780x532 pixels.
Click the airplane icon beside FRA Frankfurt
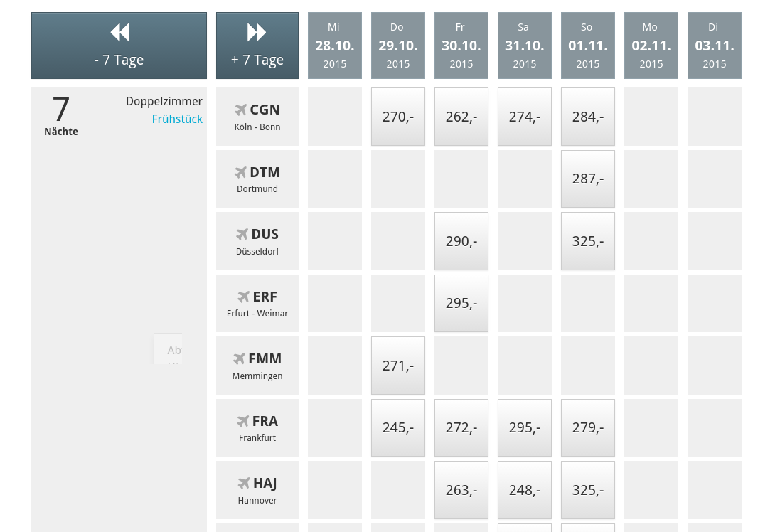click(x=243, y=421)
